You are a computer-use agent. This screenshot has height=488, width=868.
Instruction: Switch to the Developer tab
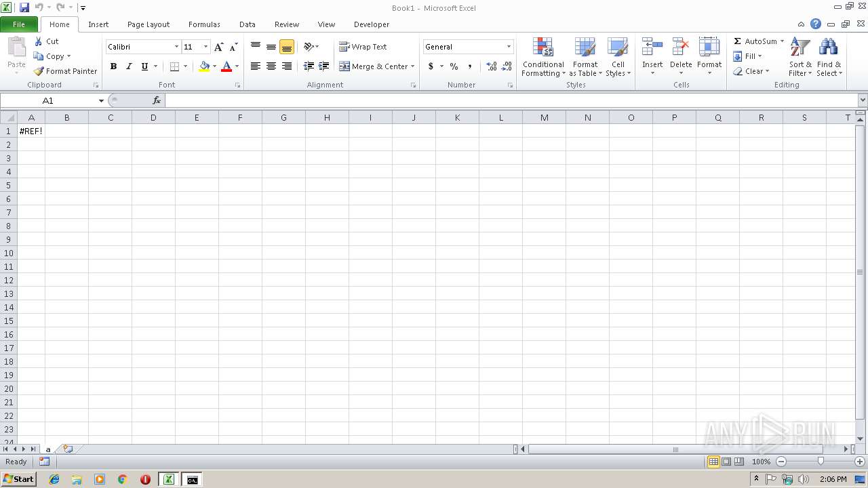(x=372, y=24)
